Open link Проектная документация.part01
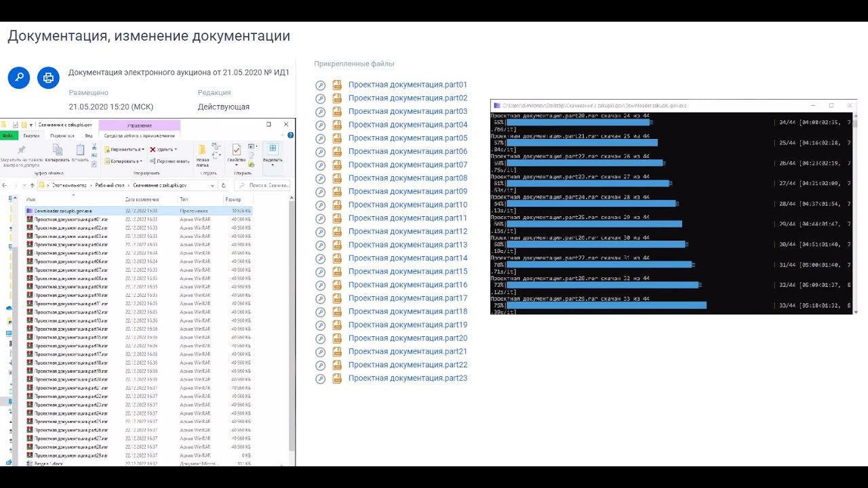This screenshot has height=488, width=868. 408,85
